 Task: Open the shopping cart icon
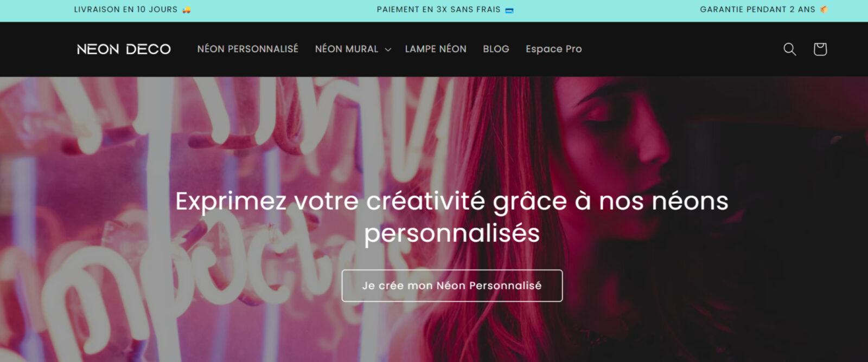(x=820, y=49)
